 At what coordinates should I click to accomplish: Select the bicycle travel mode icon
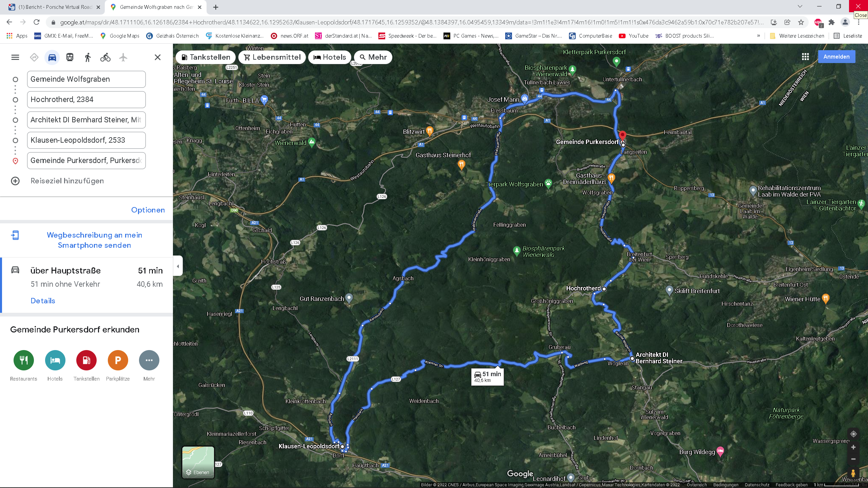pyautogui.click(x=105, y=57)
